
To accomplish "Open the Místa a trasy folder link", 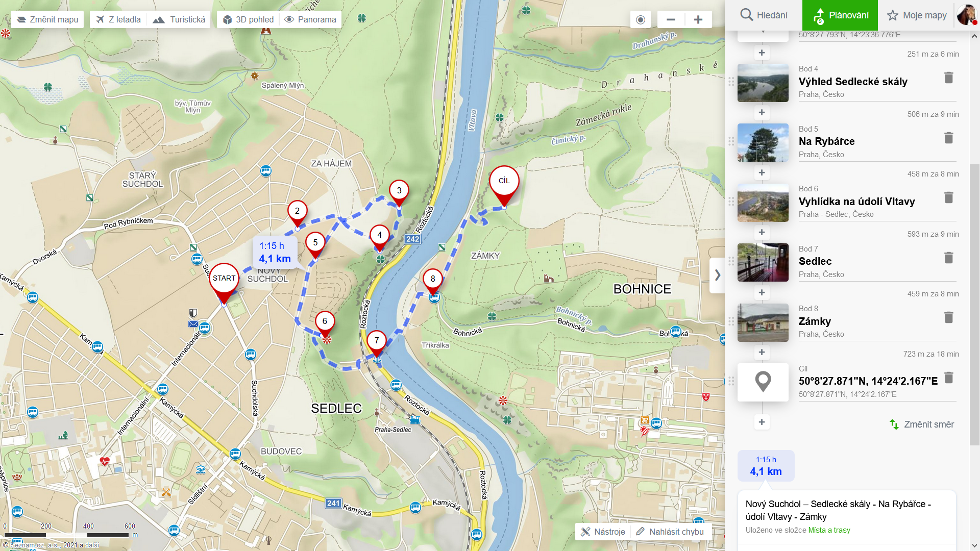I will (829, 530).
